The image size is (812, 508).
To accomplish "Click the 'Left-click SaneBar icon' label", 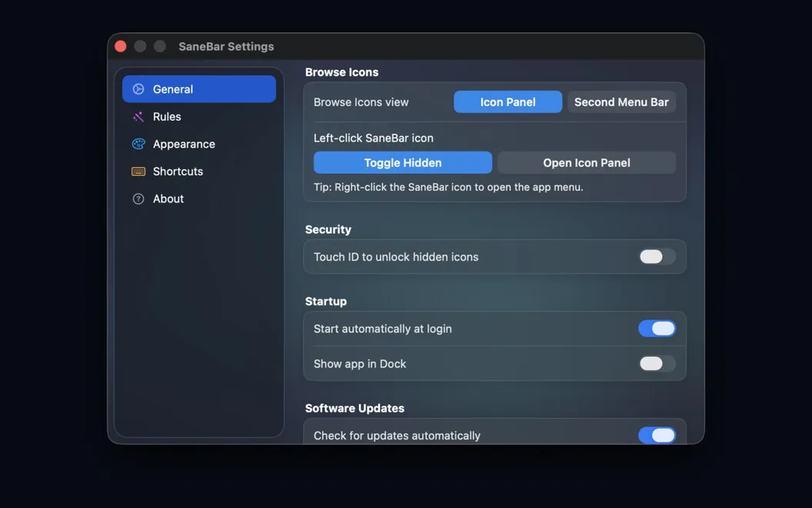I will [x=374, y=138].
